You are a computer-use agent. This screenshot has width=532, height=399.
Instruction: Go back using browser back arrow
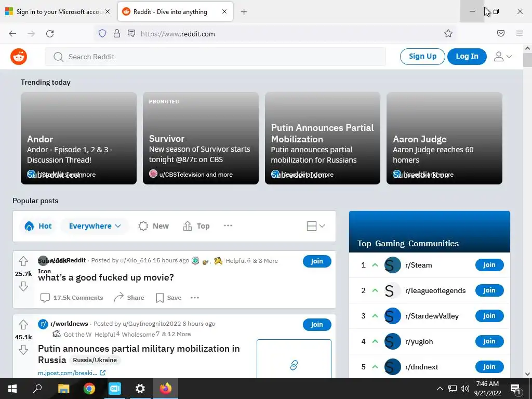[12, 34]
